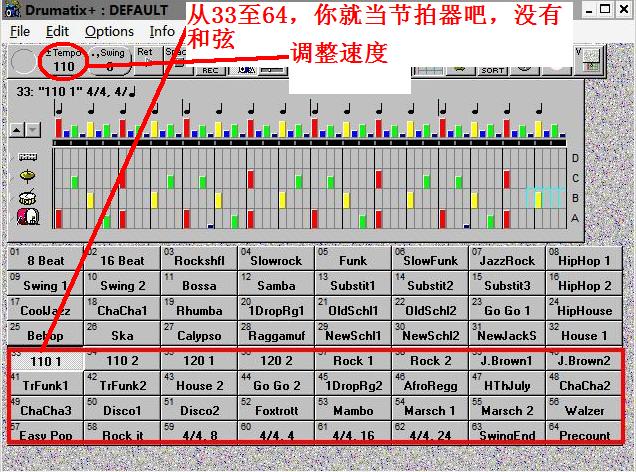
Task: Click the down arrow beside the velocity bars
Action: point(32,130)
